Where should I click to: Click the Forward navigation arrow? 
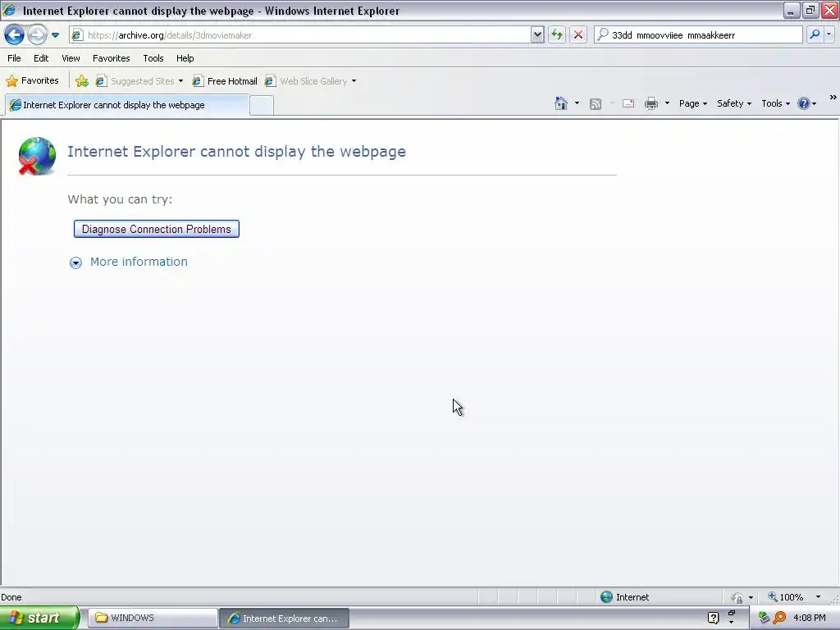37,35
